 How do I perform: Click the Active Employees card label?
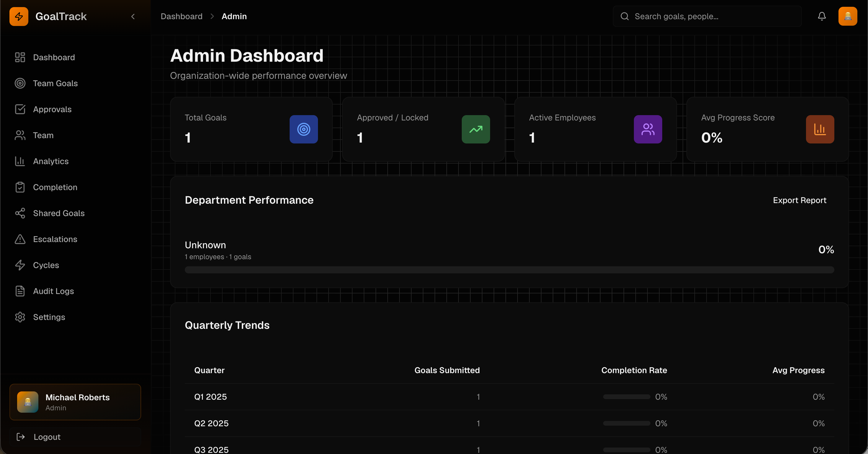point(562,117)
